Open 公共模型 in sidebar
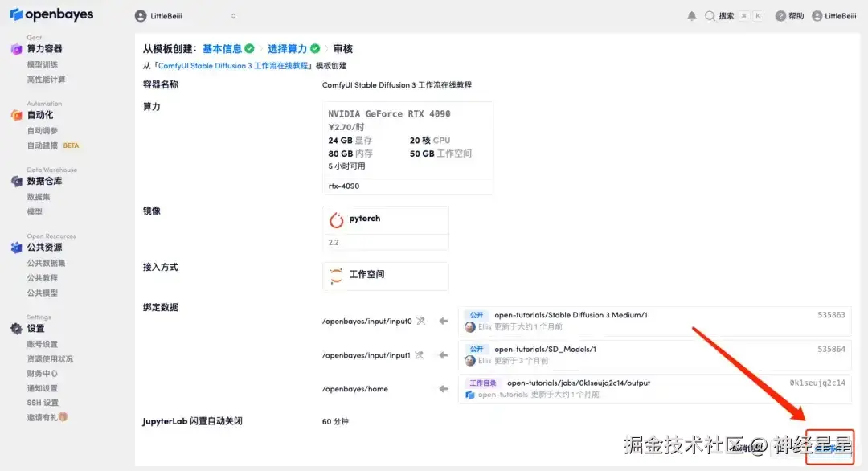868x471 pixels. coord(42,293)
